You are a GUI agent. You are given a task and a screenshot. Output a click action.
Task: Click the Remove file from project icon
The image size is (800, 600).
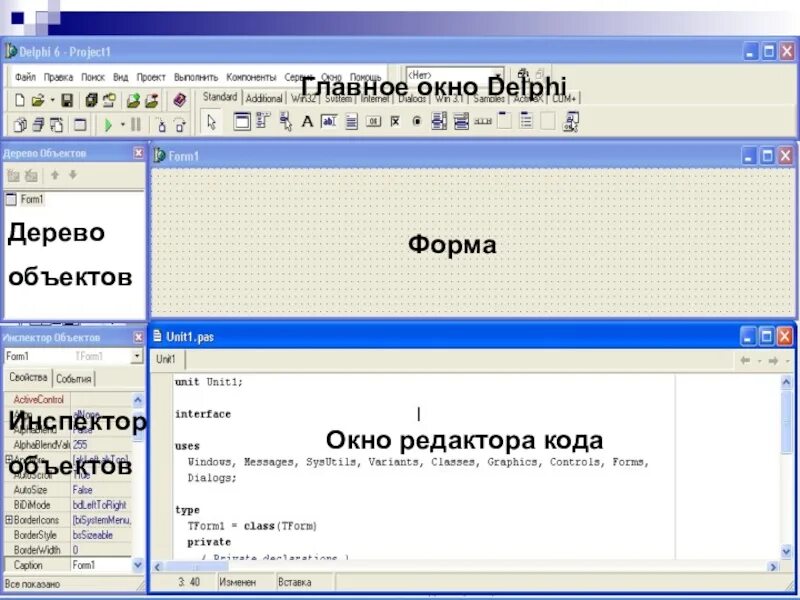tap(152, 100)
